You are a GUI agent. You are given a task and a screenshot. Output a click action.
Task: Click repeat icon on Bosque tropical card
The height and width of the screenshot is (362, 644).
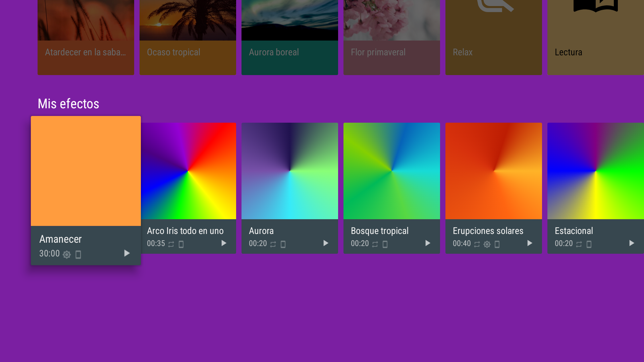pos(375,244)
